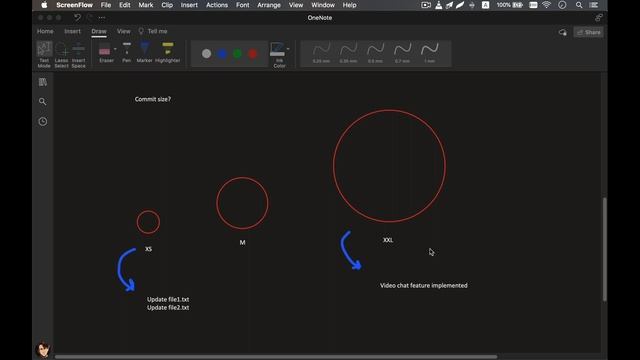Show the notebooks navigation pane
The width and height of the screenshot is (640, 360).
(x=42, y=82)
